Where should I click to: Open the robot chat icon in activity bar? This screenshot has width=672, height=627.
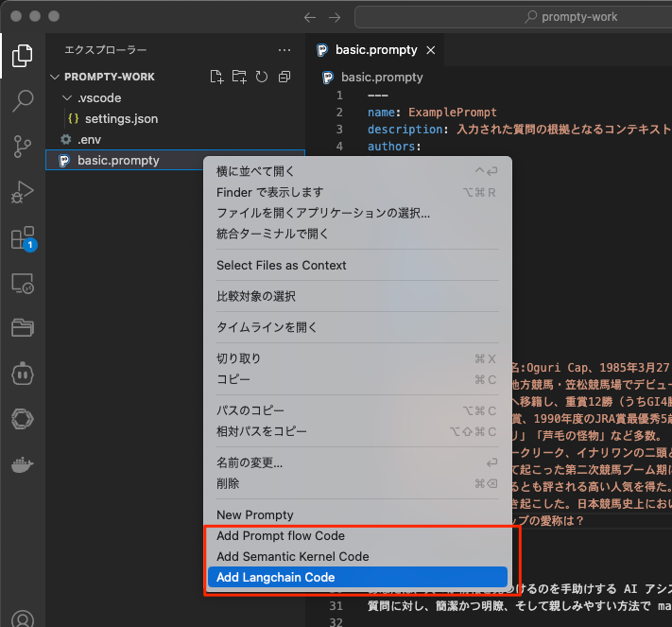pos(23,374)
